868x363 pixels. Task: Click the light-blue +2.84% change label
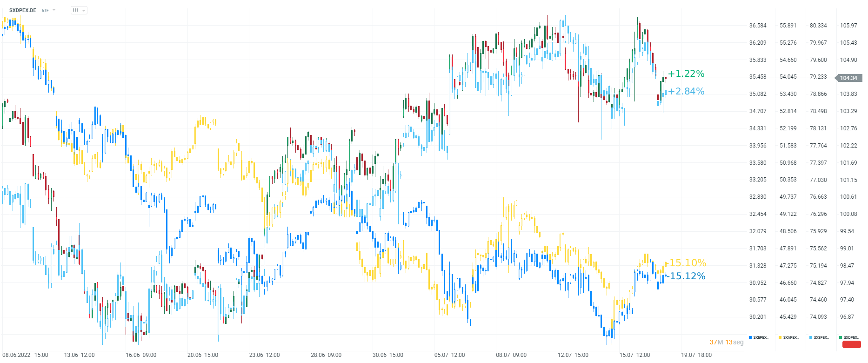point(687,91)
